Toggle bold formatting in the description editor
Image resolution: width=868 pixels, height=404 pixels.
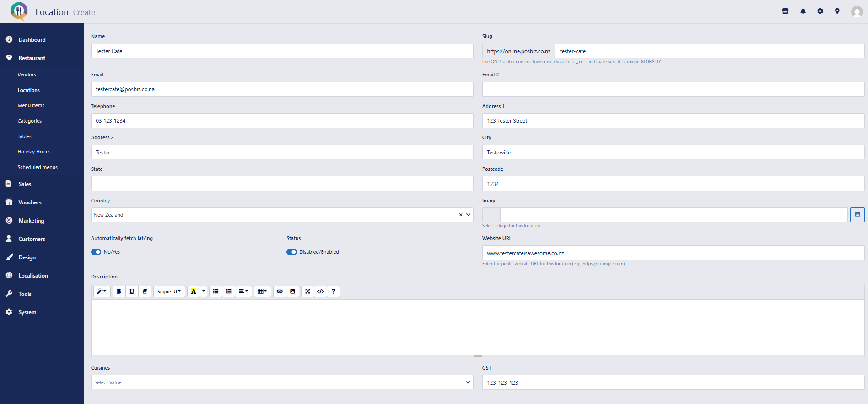pyautogui.click(x=119, y=291)
